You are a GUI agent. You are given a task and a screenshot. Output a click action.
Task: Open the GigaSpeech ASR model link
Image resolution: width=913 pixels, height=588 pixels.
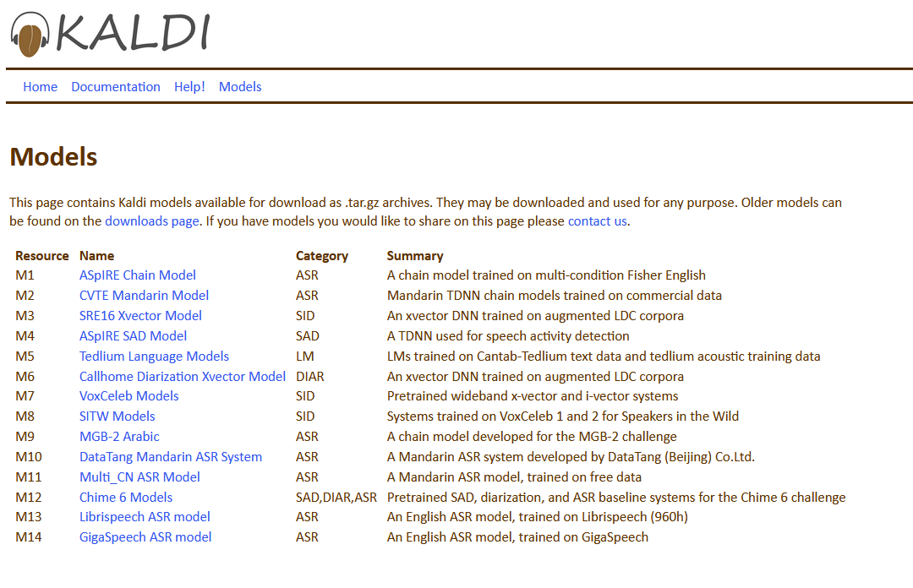(145, 537)
